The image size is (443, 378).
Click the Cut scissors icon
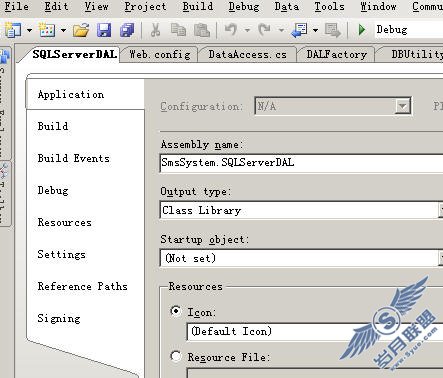click(155, 30)
